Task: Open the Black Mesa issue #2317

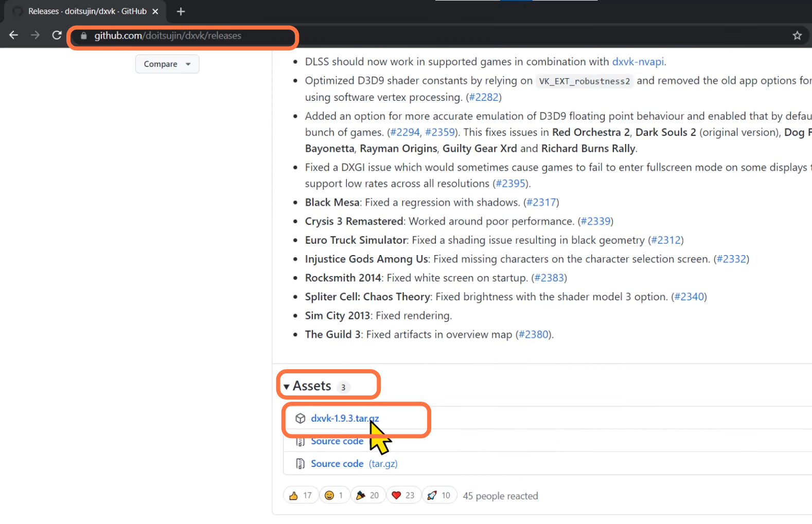Action: pos(541,203)
